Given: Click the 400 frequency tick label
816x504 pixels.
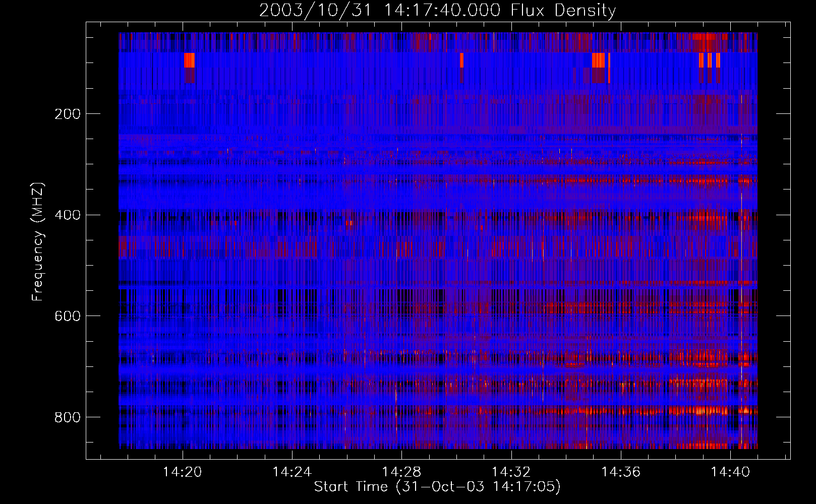Looking at the screenshot, I should (68, 215).
